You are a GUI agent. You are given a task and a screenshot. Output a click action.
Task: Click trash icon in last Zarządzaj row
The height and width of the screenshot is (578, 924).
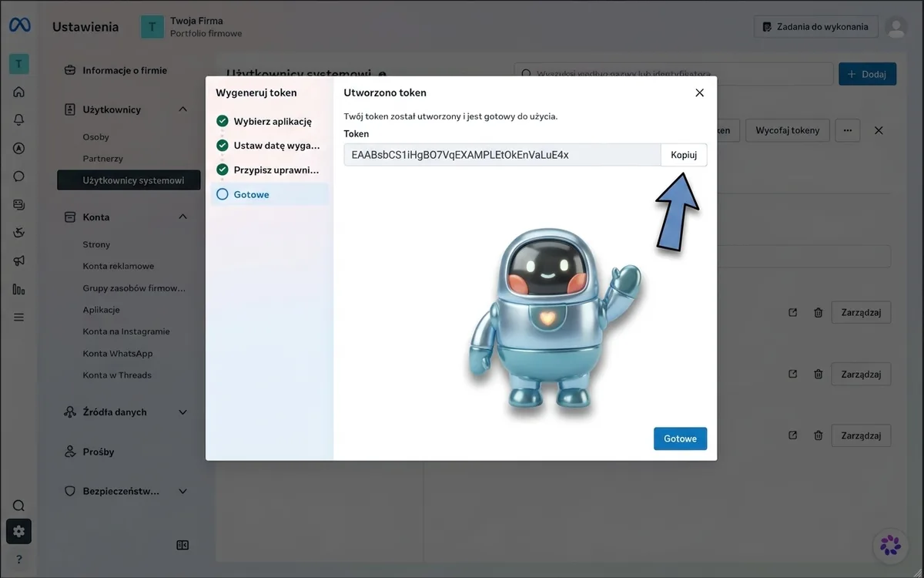[818, 435]
